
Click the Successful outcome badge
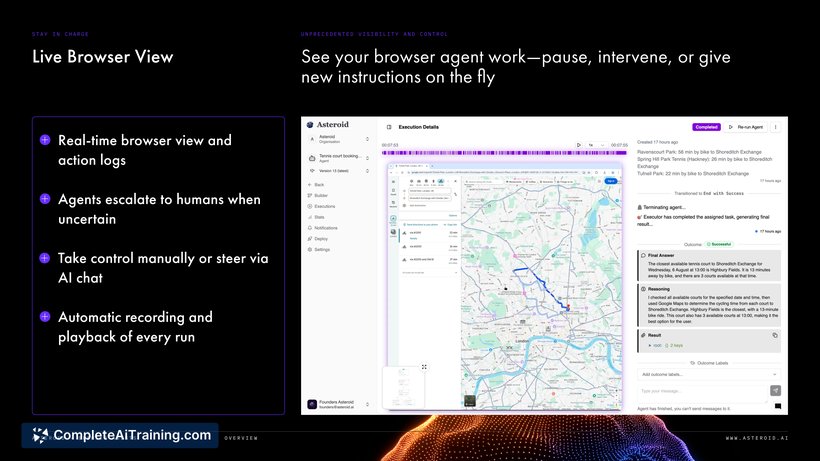719,244
